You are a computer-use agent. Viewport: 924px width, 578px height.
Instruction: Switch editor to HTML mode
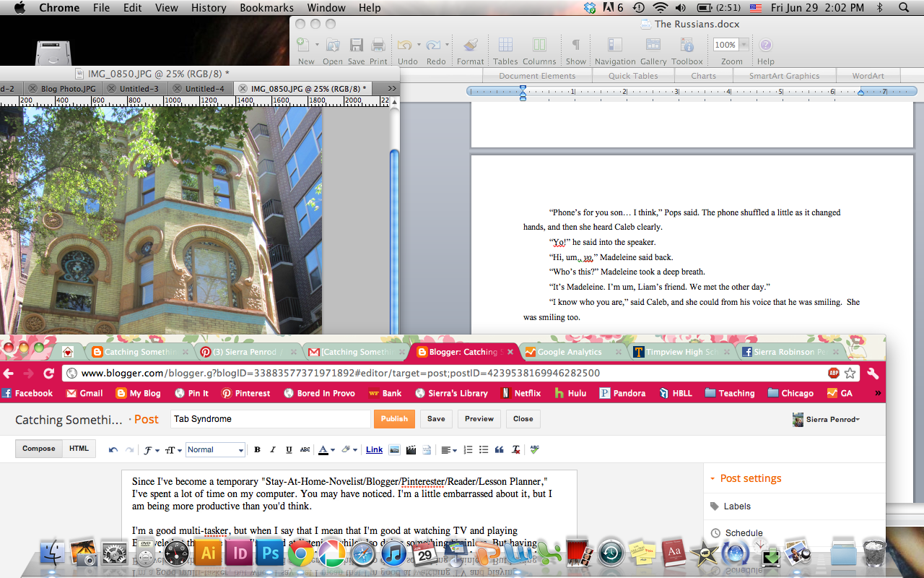(79, 449)
